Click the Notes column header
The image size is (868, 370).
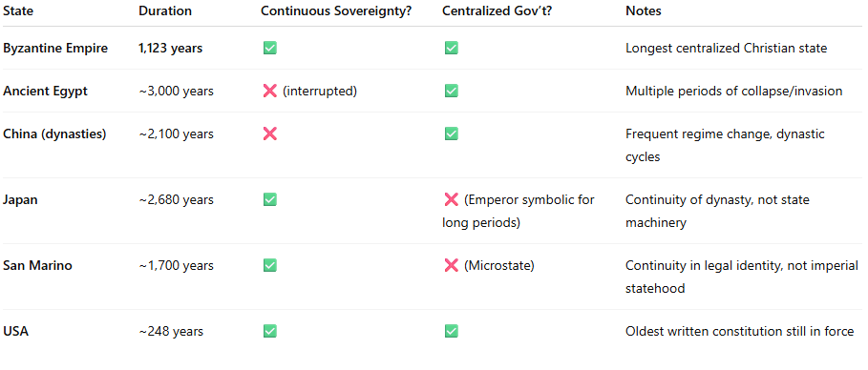click(x=644, y=11)
